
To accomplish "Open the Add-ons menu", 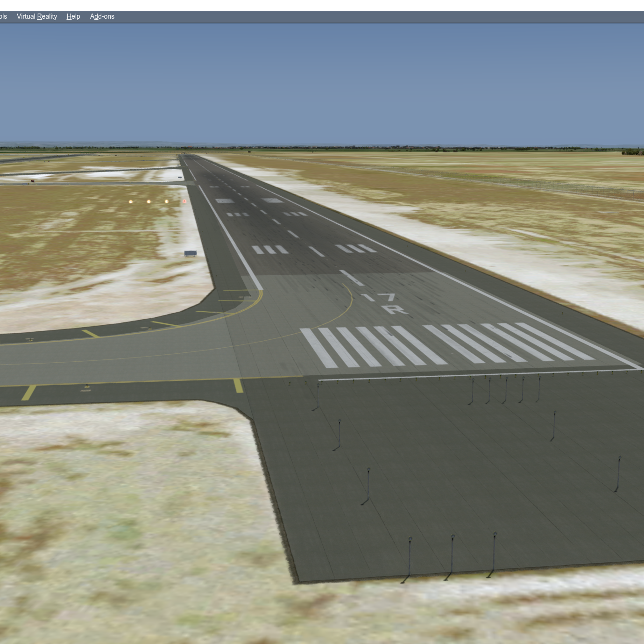I will (102, 16).
